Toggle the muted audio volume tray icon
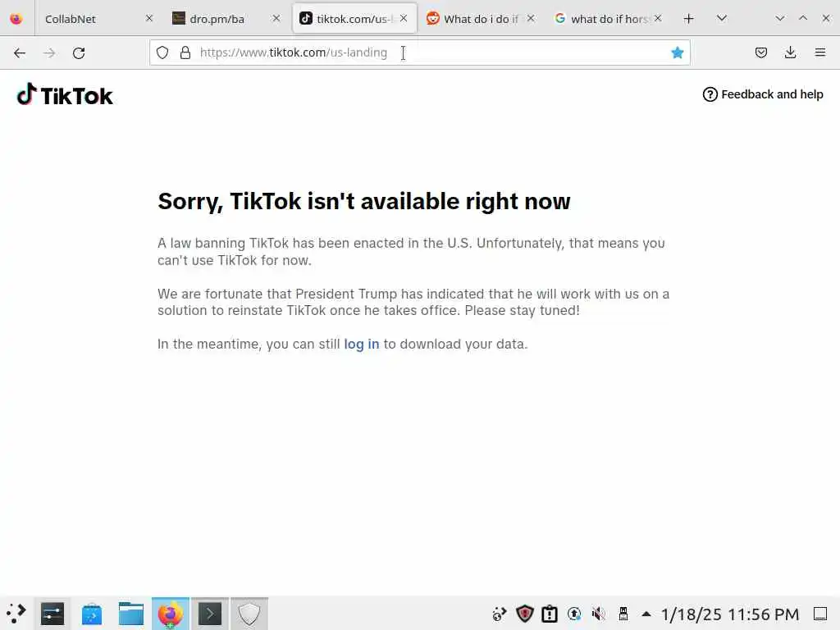Viewport: 840px width, 630px height. click(x=598, y=614)
